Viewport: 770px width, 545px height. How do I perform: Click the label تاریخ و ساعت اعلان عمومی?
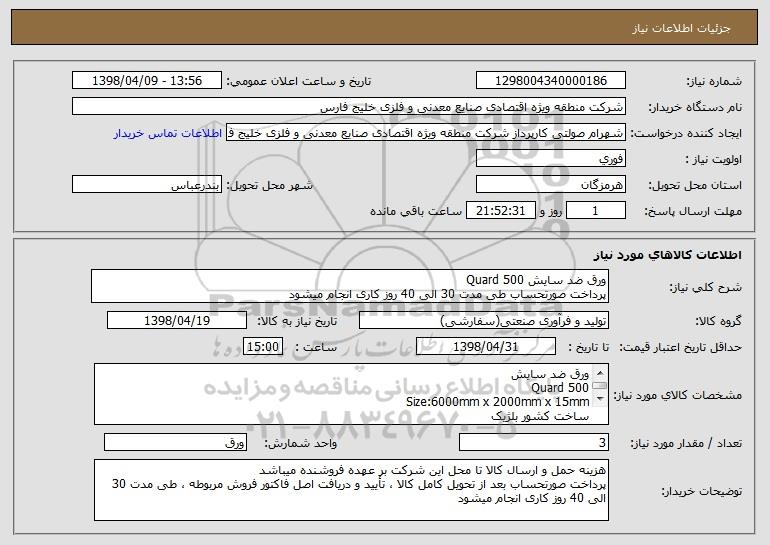[x=299, y=81]
